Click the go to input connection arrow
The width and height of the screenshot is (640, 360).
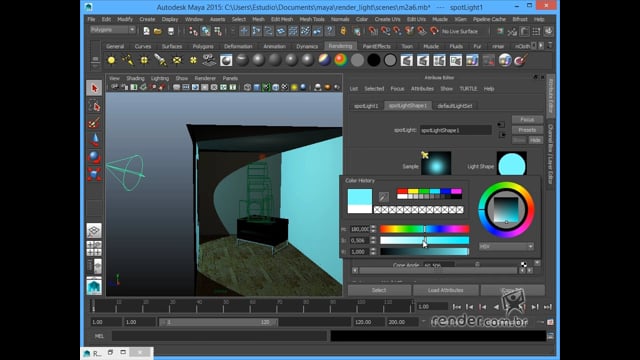(x=501, y=124)
